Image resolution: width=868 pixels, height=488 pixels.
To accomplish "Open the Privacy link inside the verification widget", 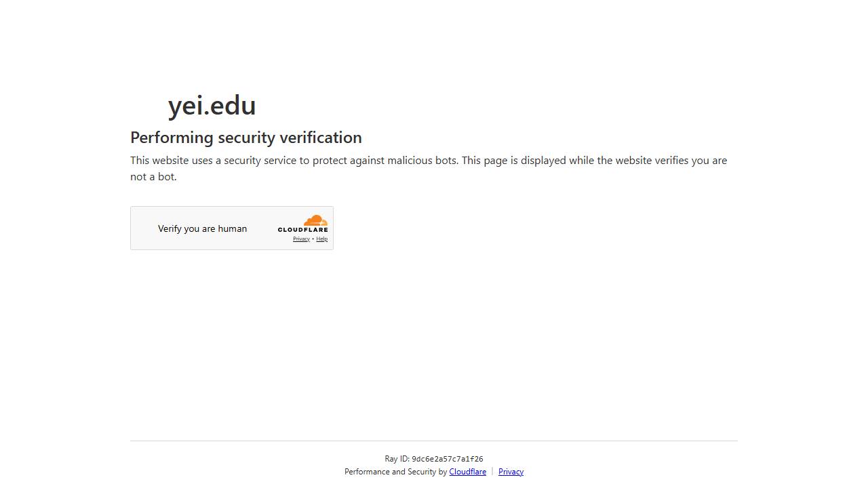I will 301,239.
